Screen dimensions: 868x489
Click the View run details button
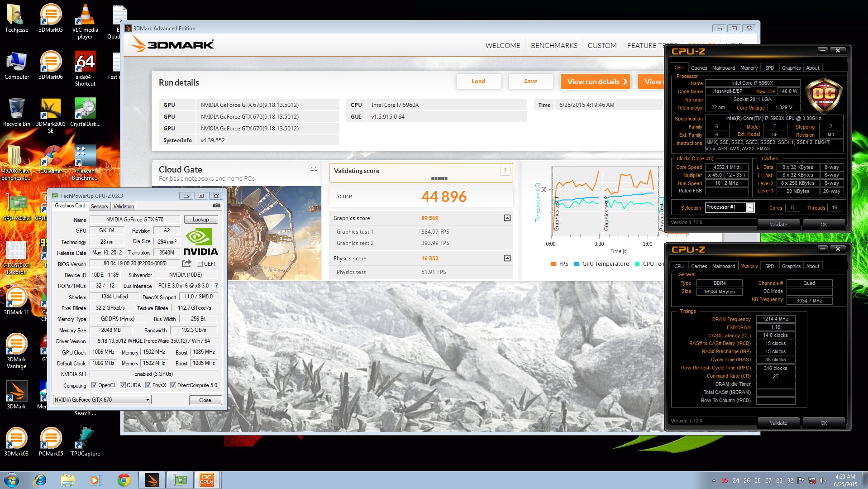click(596, 81)
